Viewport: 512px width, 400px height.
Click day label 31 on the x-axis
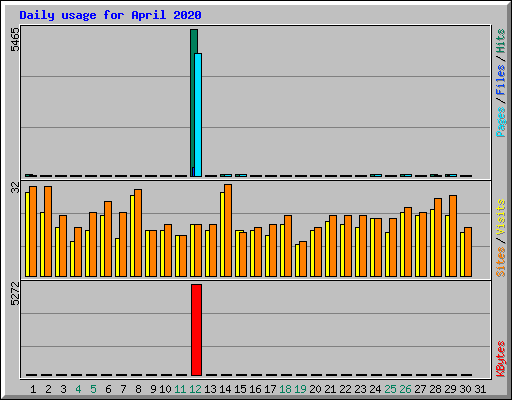(480, 389)
